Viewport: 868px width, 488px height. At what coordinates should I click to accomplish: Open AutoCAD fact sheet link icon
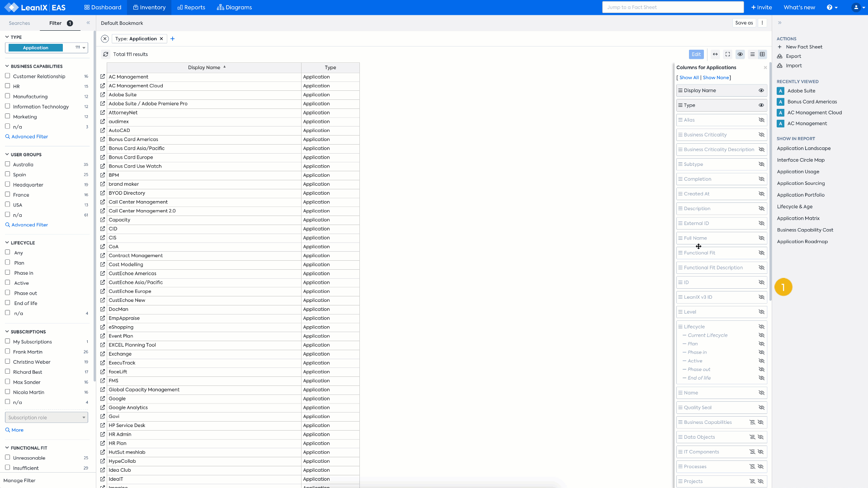click(103, 131)
